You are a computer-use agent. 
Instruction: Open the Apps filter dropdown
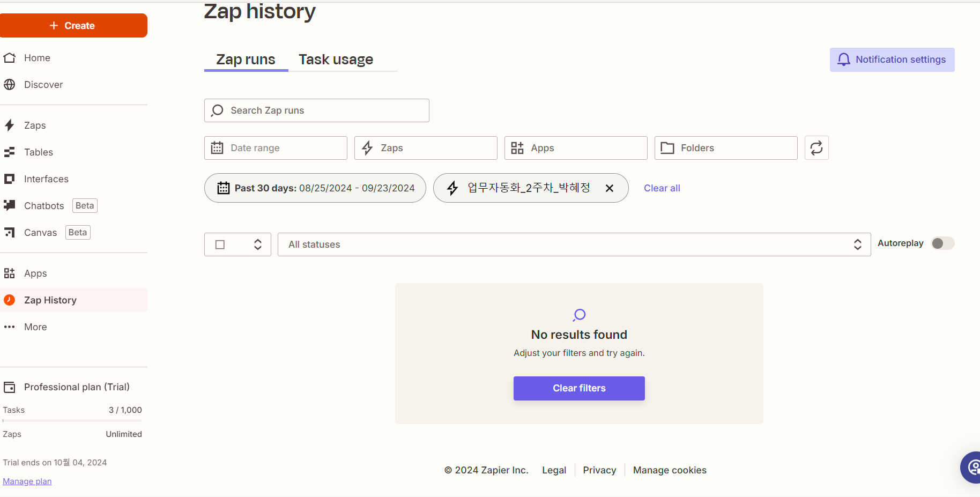pos(576,148)
